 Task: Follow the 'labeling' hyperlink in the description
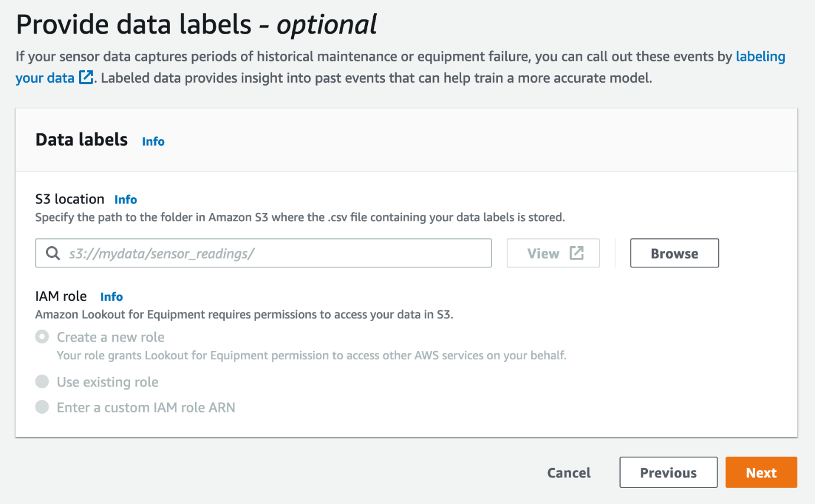[x=760, y=57]
